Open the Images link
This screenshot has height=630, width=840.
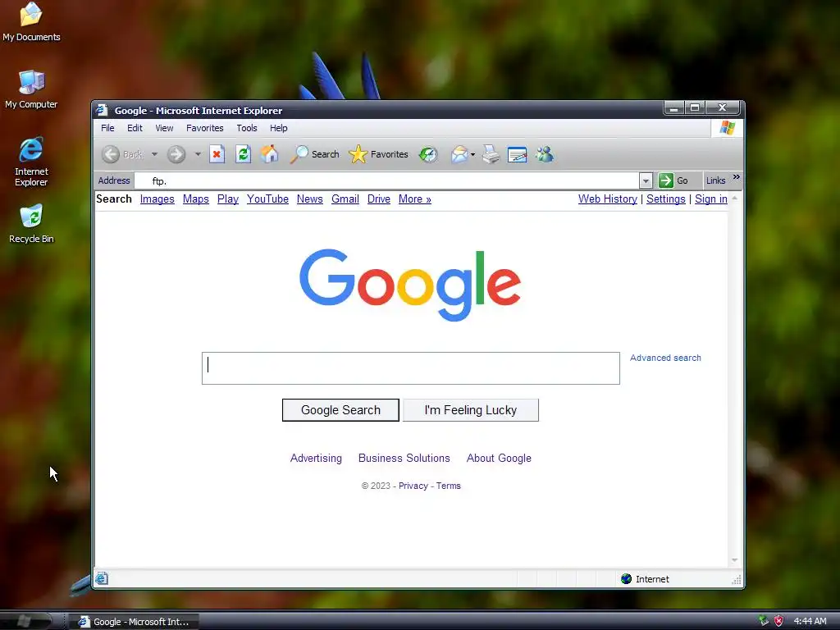(x=157, y=199)
